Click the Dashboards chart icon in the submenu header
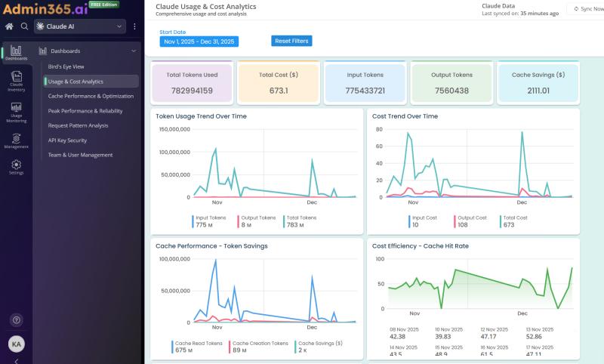604x364 pixels. (x=43, y=51)
